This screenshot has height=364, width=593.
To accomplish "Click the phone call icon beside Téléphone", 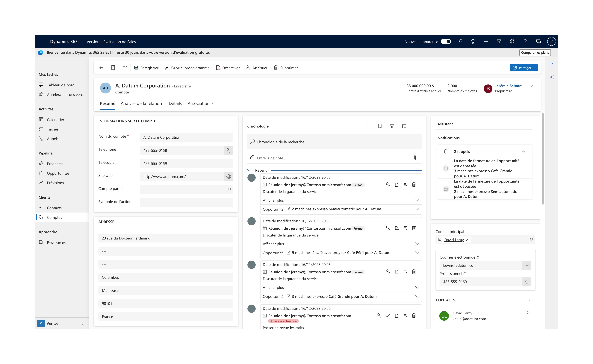I will (229, 150).
